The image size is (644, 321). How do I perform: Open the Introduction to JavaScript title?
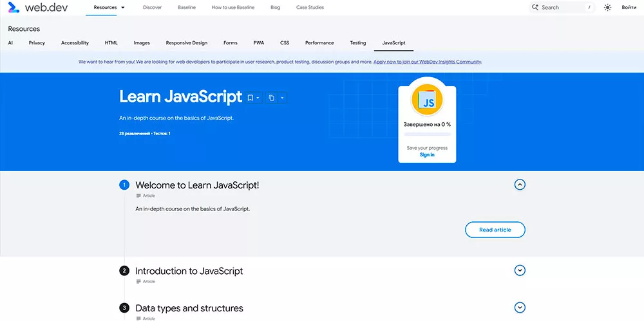click(x=189, y=271)
